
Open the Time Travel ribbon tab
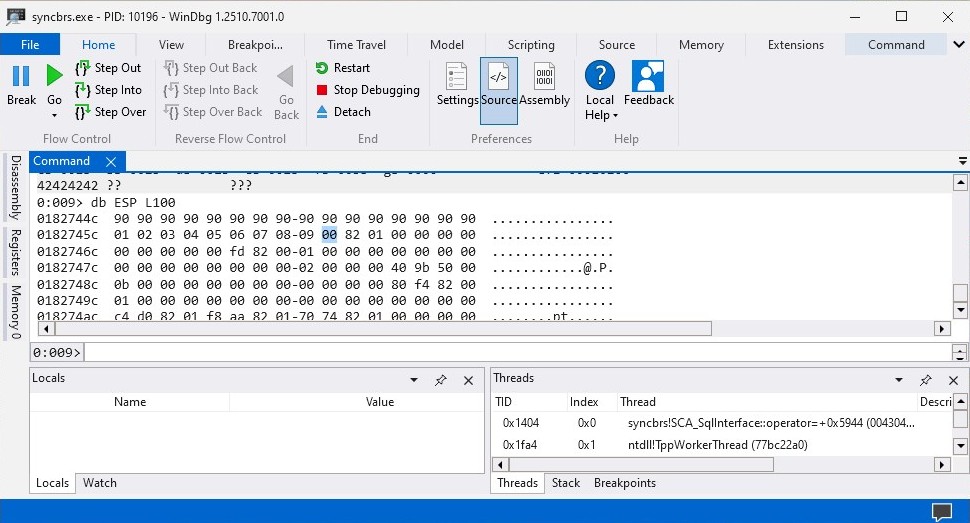click(356, 45)
